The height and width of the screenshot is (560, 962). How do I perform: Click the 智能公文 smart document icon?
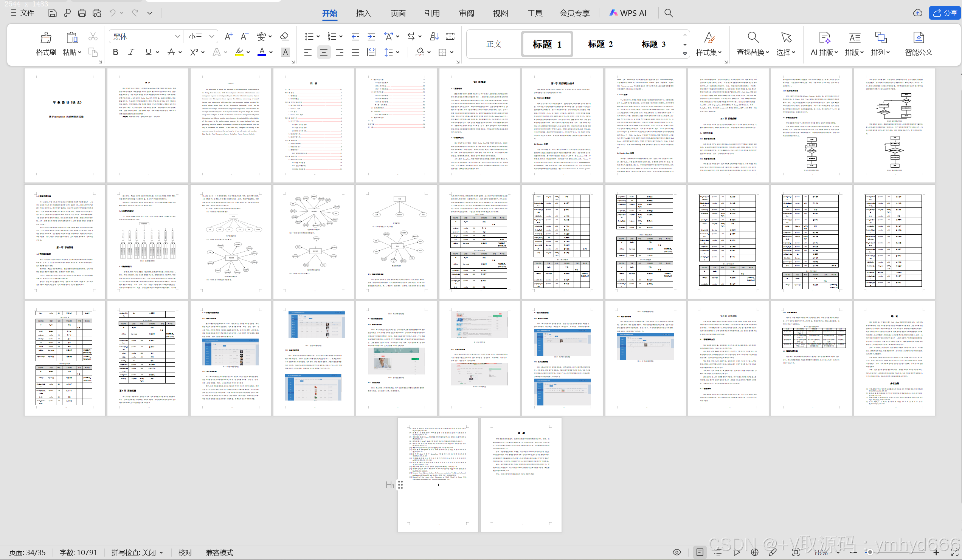(918, 38)
